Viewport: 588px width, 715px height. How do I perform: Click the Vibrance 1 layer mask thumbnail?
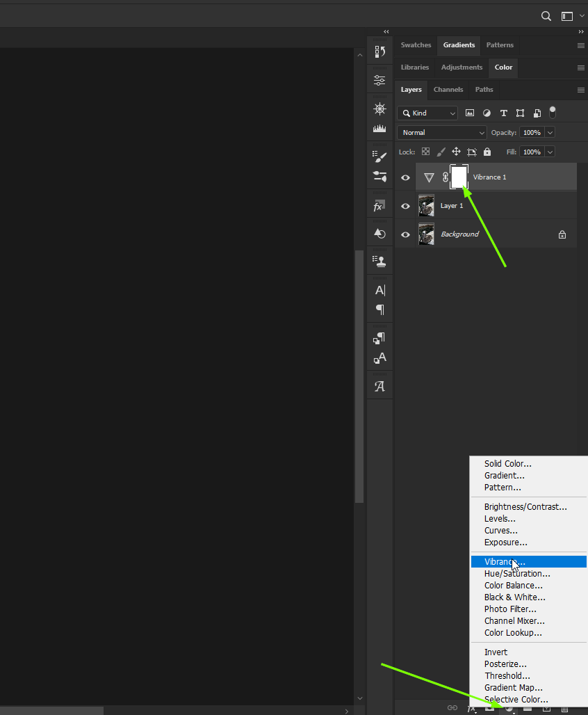(459, 177)
